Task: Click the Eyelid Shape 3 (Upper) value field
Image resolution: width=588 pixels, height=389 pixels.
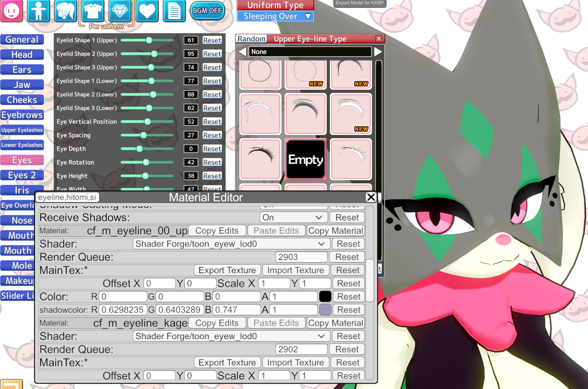Action: pyautogui.click(x=191, y=67)
